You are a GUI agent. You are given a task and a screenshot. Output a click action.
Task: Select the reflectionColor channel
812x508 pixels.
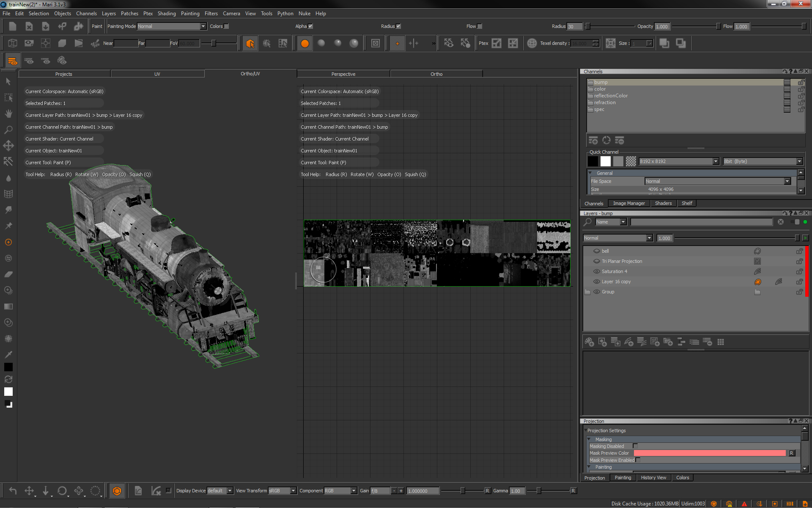click(611, 96)
